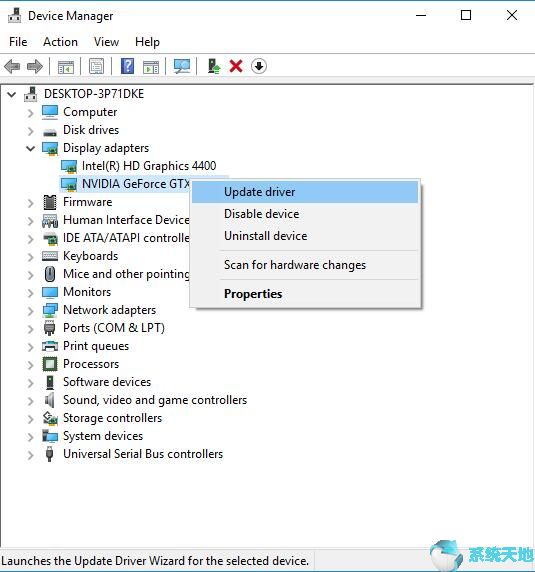The width and height of the screenshot is (535, 572).
Task: Click the Storage controllers icon
Action: [50, 418]
